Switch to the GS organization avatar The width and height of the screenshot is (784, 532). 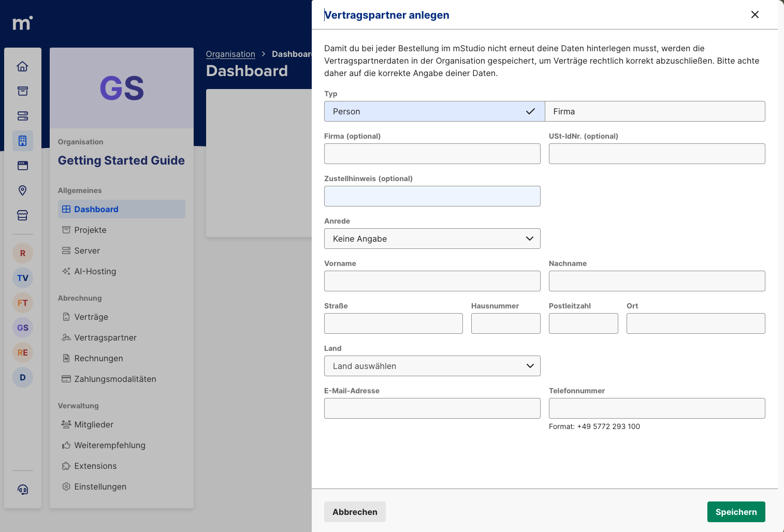coord(22,328)
